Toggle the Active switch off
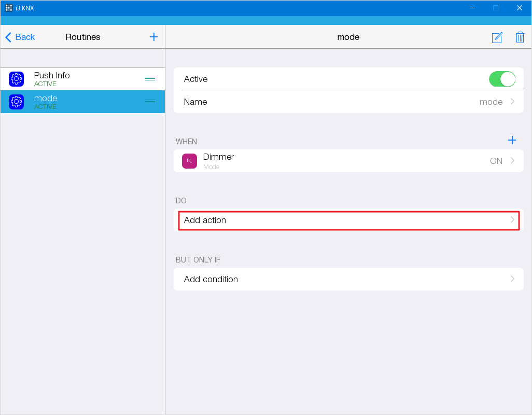The height and width of the screenshot is (415, 532). [x=501, y=79]
